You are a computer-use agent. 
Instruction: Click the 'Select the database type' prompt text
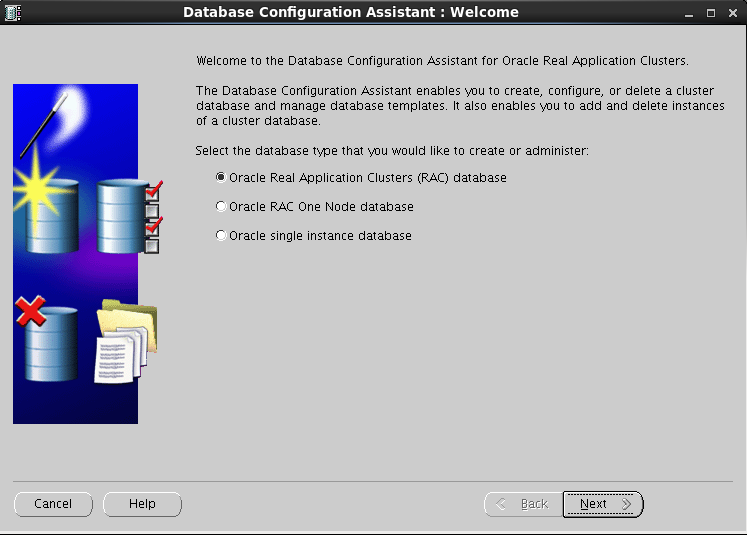point(392,151)
